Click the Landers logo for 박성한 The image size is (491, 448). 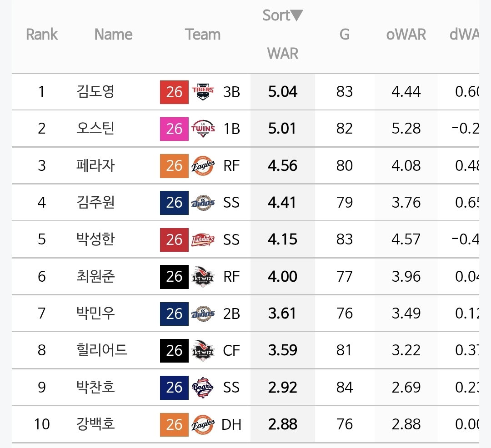click(x=203, y=239)
